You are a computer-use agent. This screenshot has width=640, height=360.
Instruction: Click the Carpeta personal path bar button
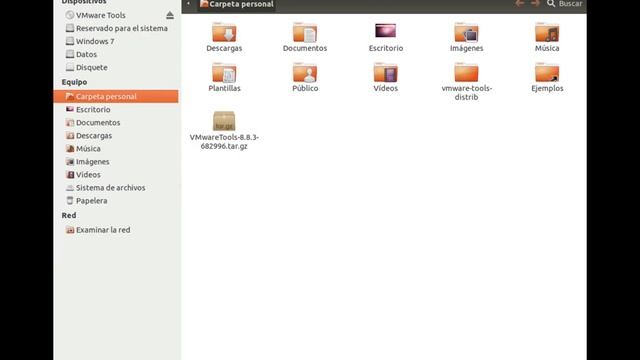(x=236, y=4)
